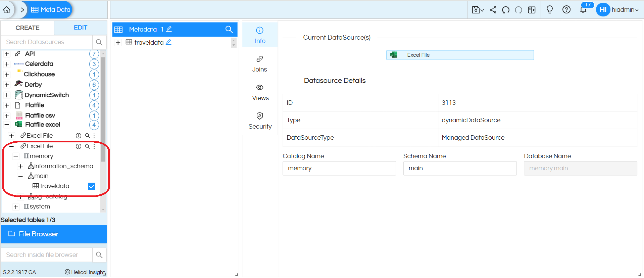Toggle the layout panel icon

pyautogui.click(x=532, y=10)
